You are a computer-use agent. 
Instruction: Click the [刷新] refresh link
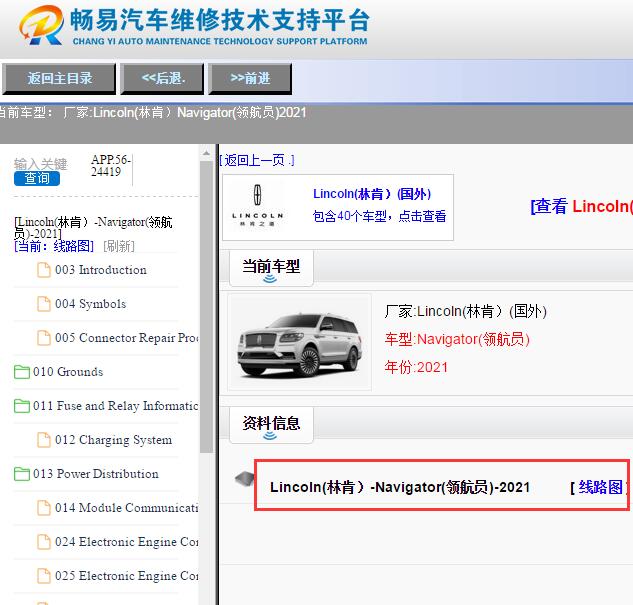pos(119,246)
